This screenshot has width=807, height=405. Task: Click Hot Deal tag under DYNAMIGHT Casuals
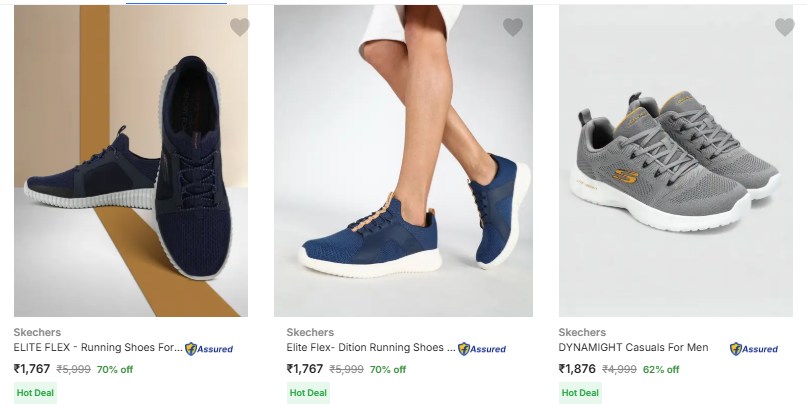[580, 393]
